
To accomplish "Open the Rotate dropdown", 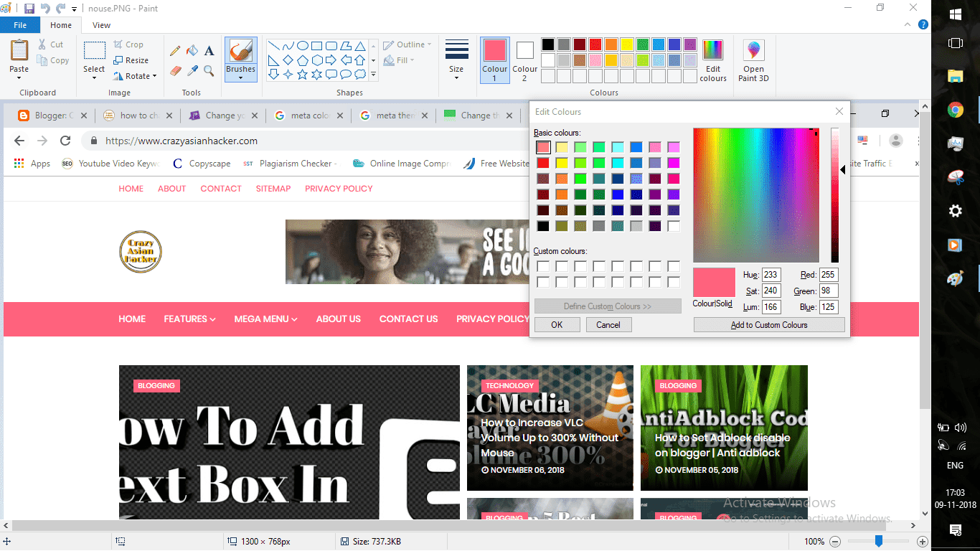I will point(135,76).
